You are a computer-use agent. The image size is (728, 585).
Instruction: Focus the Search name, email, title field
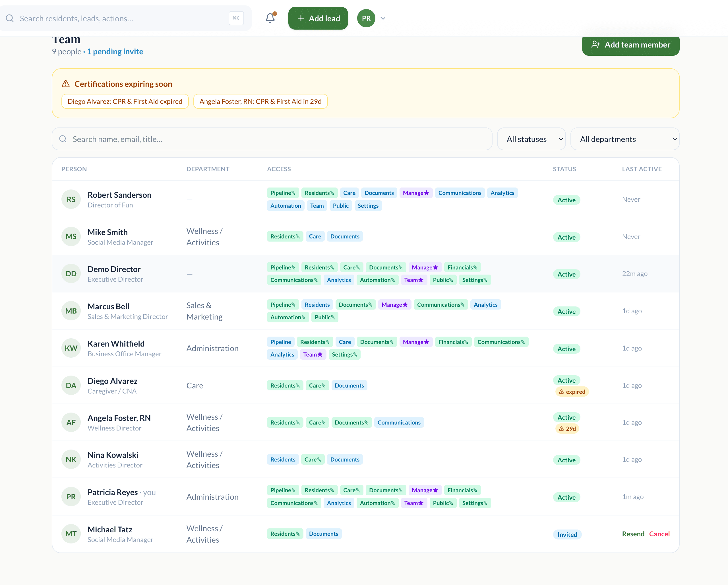click(272, 139)
